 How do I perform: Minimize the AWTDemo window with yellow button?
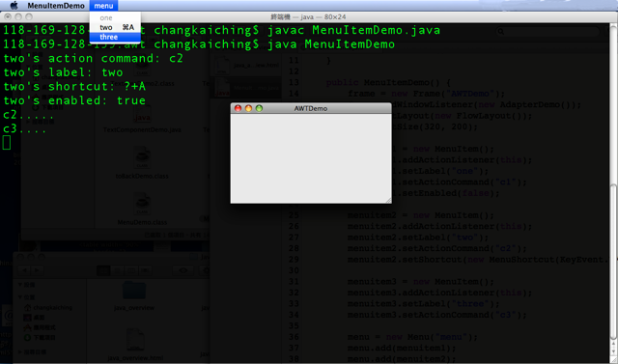(248, 108)
